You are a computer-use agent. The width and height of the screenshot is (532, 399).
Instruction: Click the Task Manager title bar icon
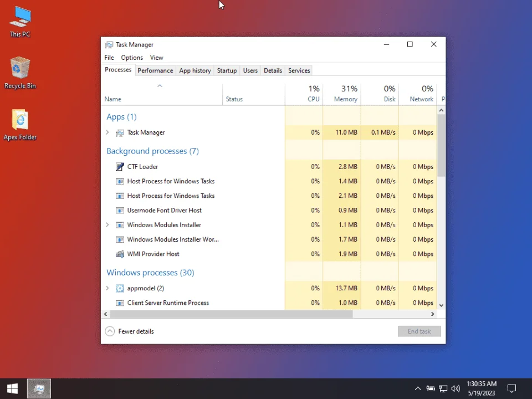coord(109,45)
